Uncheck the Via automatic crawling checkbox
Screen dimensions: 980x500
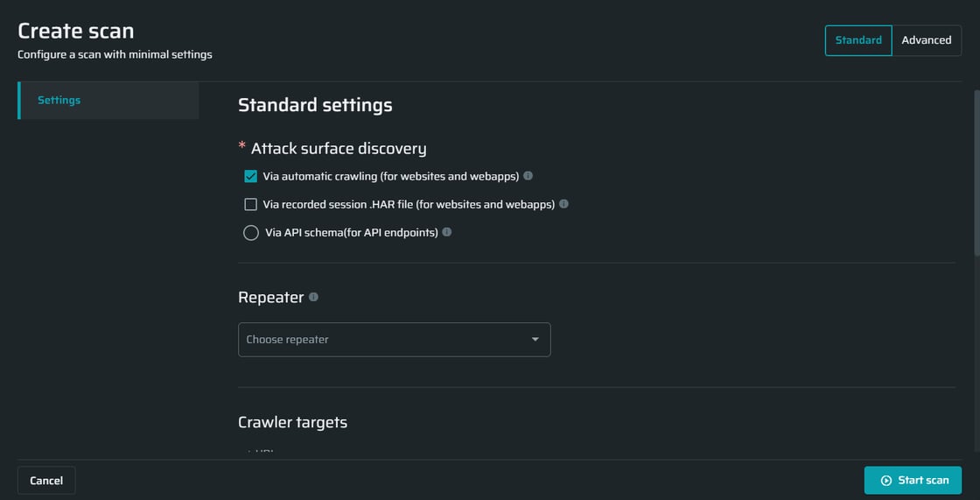point(251,177)
